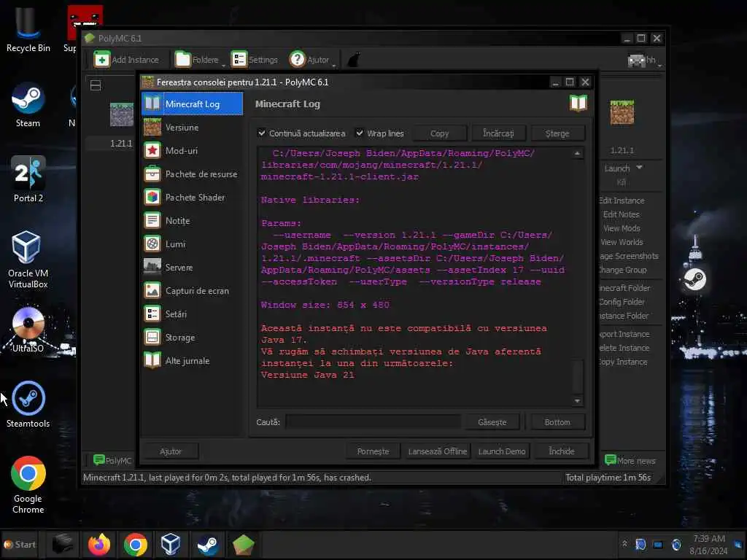Click the Închide button
The height and width of the screenshot is (560, 747).
(562, 451)
